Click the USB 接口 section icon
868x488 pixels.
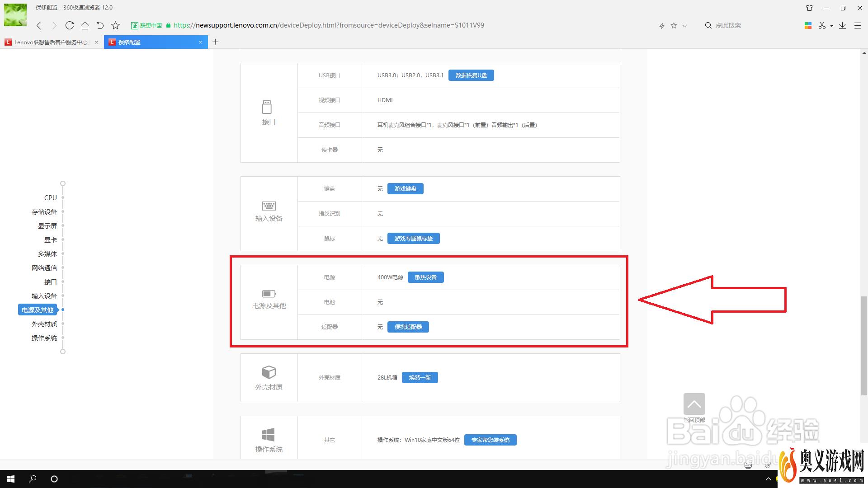pos(267,107)
